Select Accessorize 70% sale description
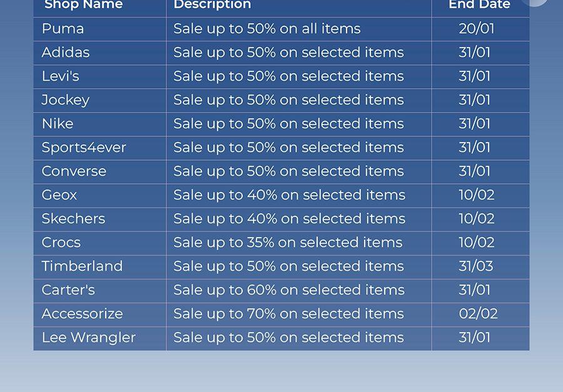 tap(288, 314)
